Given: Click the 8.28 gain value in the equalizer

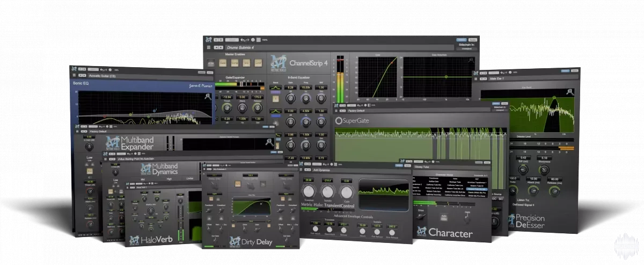Looking at the screenshot, I should (x=290, y=88).
